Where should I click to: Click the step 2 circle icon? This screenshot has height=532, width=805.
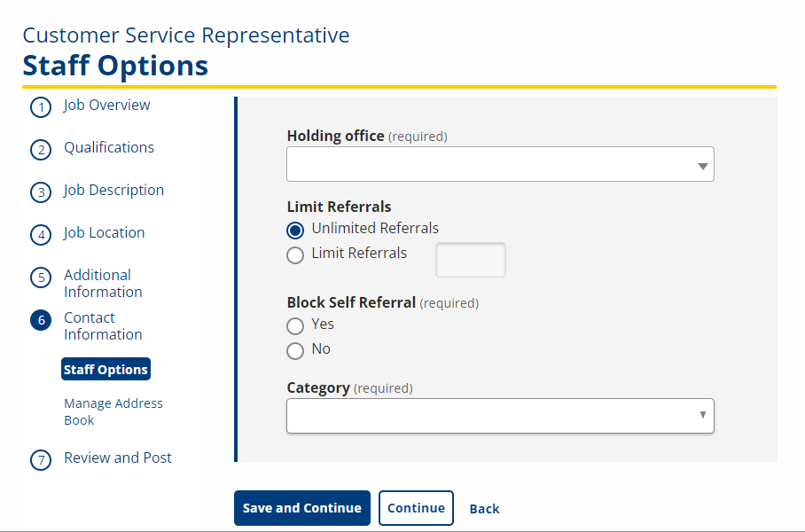tap(41, 150)
